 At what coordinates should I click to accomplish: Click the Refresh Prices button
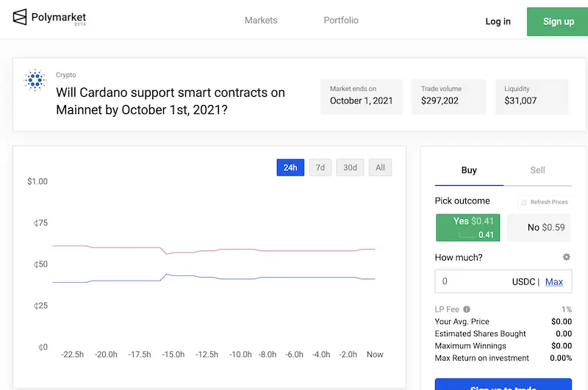(x=545, y=202)
